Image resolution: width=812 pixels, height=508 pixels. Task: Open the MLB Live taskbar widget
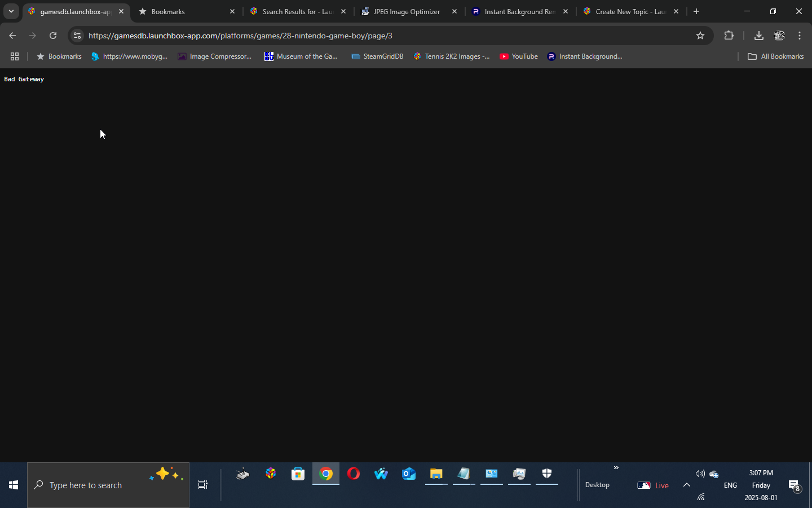[653, 485]
